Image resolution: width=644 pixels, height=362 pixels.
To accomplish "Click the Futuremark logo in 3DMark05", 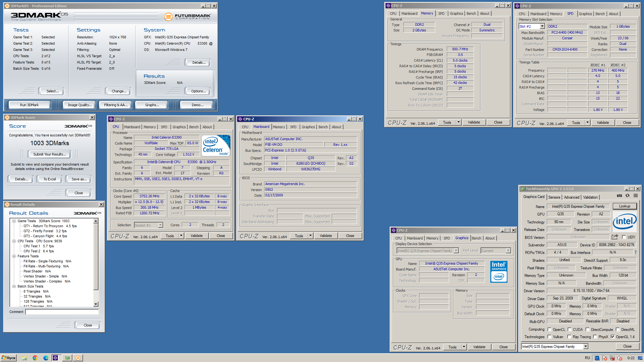I will click(187, 16).
